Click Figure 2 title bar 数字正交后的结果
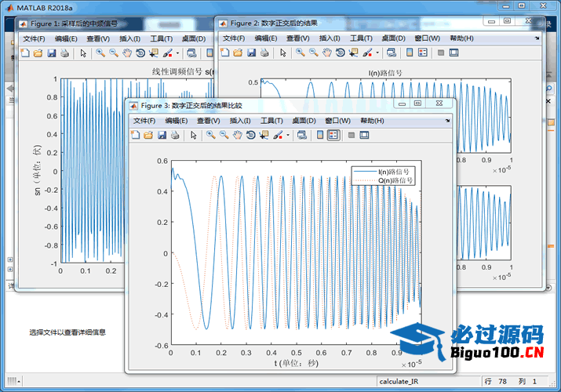Viewport: 561px width, 392px height. [x=289, y=23]
